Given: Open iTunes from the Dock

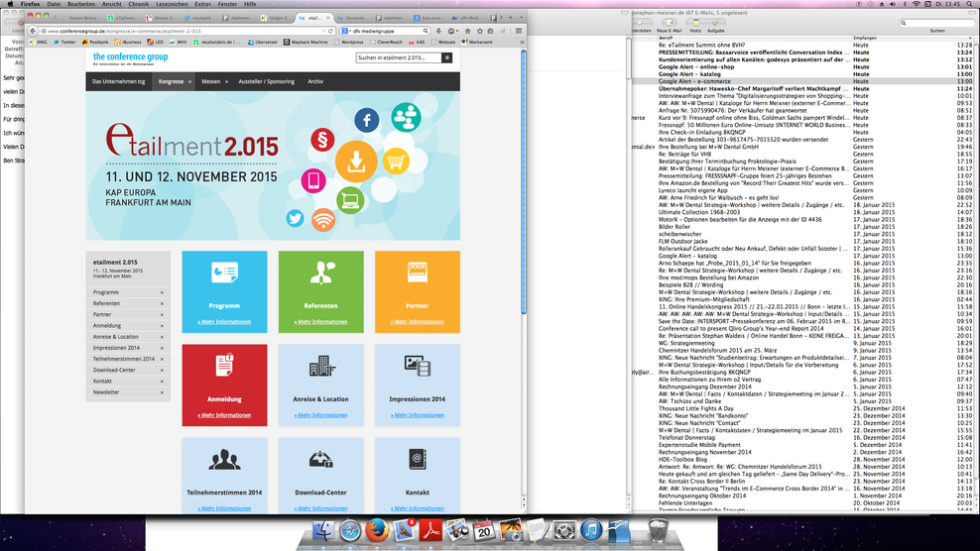Looking at the screenshot, I should tap(590, 530).
